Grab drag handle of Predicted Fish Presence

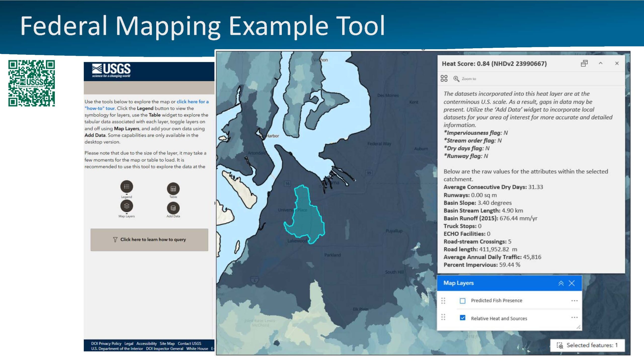coord(443,301)
